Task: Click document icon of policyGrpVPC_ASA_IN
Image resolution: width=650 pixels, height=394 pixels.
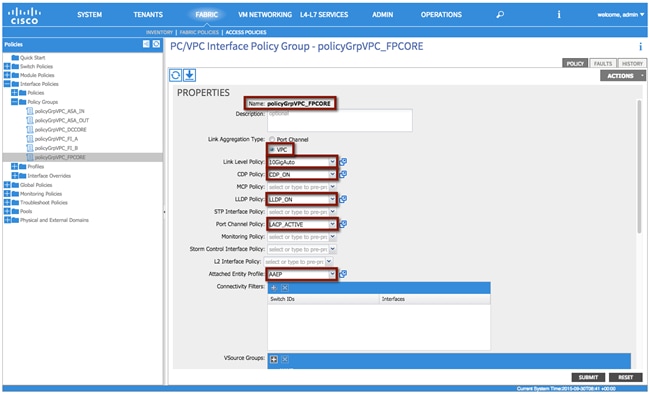Action: (29, 111)
